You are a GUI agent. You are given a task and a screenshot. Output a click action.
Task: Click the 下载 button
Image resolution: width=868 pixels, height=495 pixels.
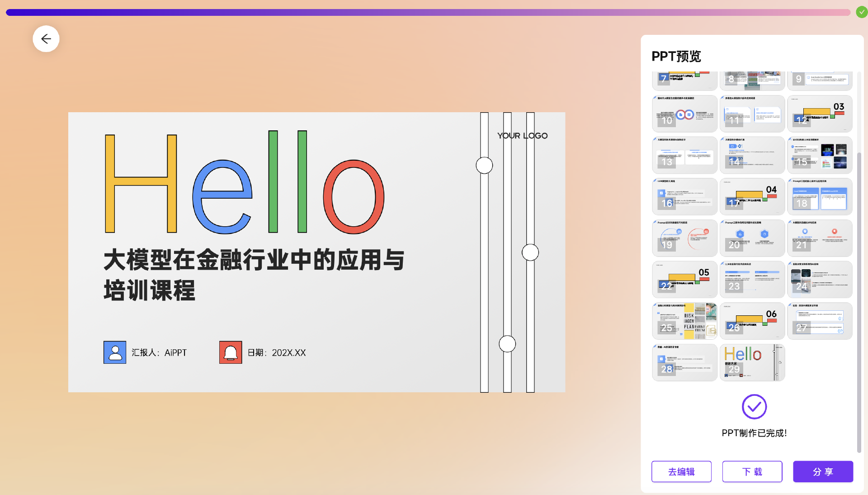coord(752,471)
